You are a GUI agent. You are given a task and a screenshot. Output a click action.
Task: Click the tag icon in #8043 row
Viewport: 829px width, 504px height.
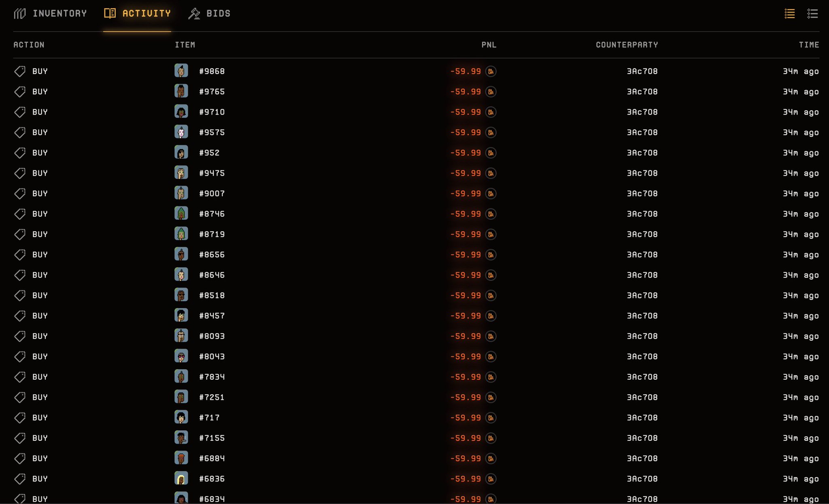pos(20,356)
